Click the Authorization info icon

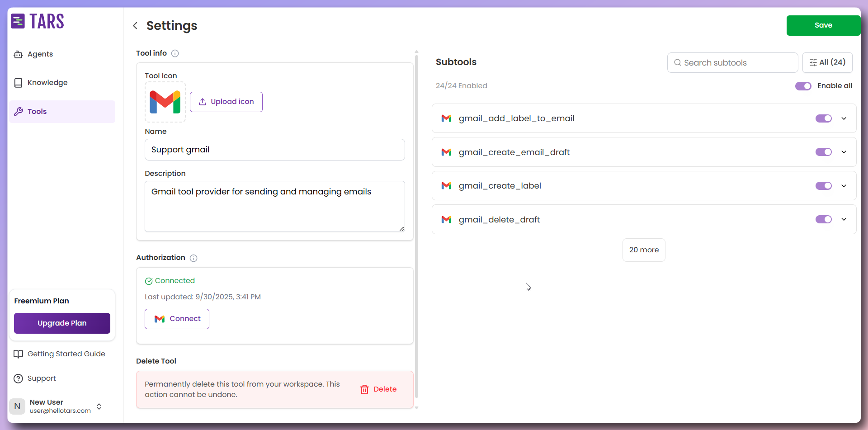point(193,258)
